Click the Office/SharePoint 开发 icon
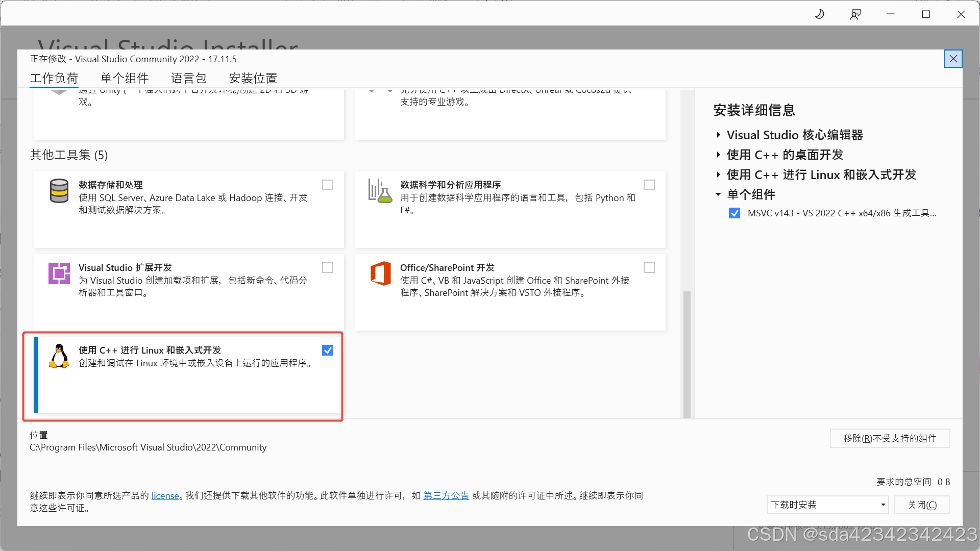Image resolution: width=980 pixels, height=551 pixels. point(380,273)
